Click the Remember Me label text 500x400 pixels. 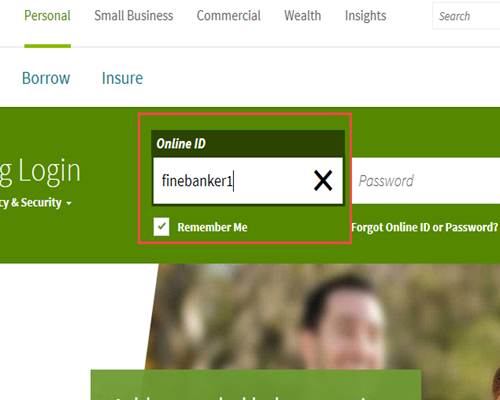212,227
